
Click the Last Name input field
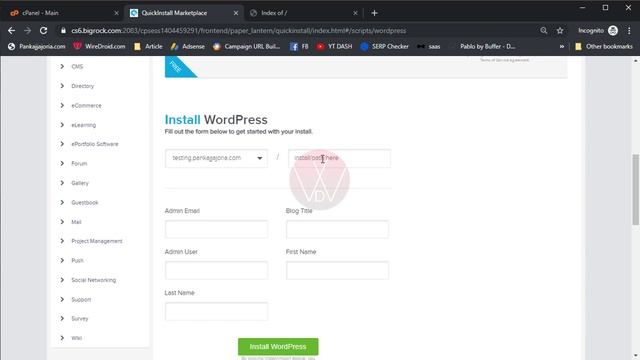pos(216,311)
